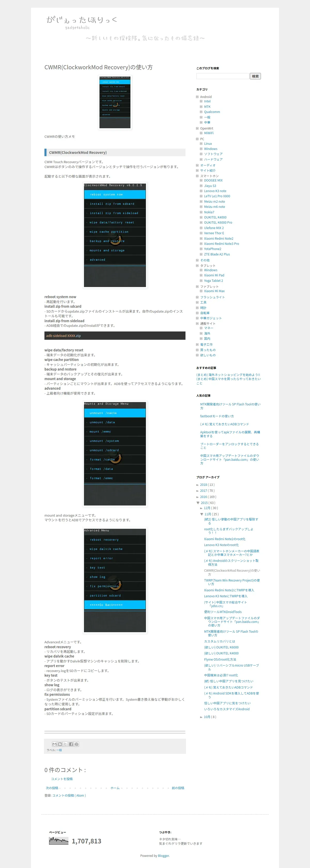Screen dimensions: 310x868
Task: Open the TWRP(Team Win Recovery Project) archive post
Action: click(x=232, y=582)
